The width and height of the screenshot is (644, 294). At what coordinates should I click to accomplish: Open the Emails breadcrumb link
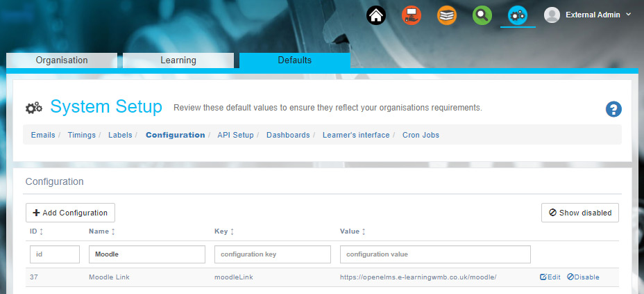(x=43, y=135)
